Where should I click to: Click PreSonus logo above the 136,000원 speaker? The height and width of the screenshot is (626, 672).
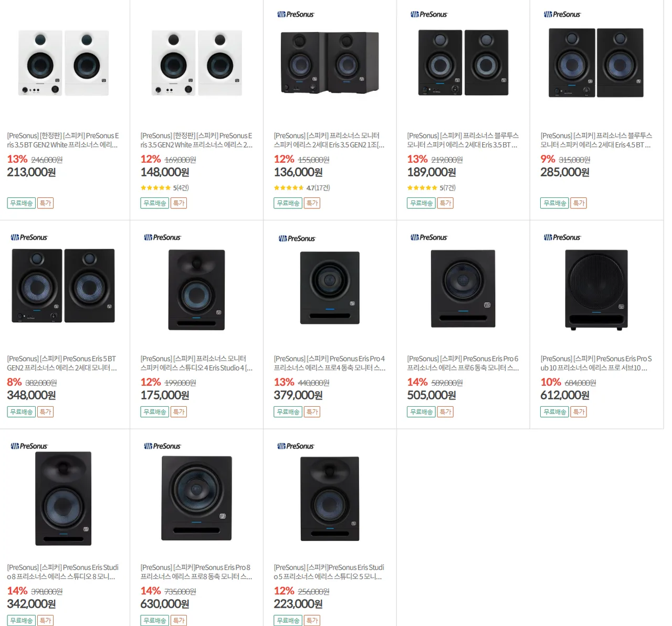pyautogui.click(x=296, y=14)
